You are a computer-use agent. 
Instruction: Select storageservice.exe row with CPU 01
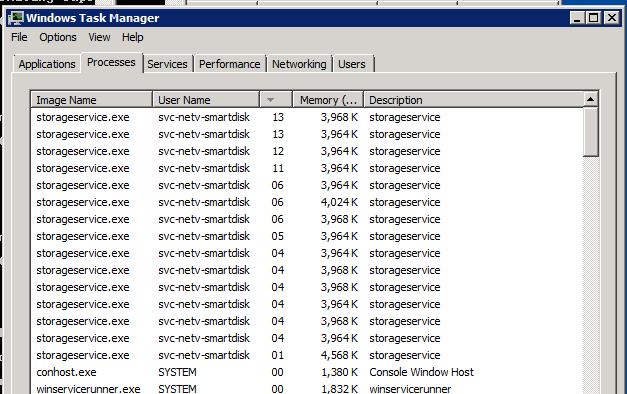tap(307, 355)
